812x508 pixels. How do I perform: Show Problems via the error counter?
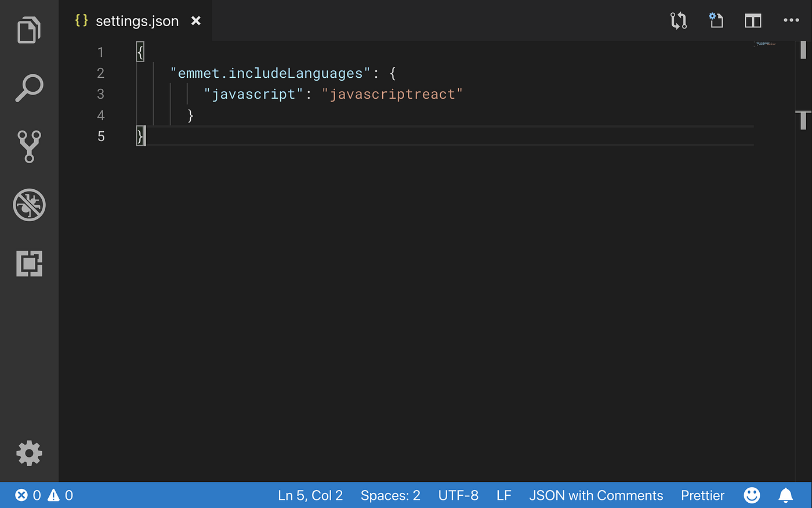[28, 495]
